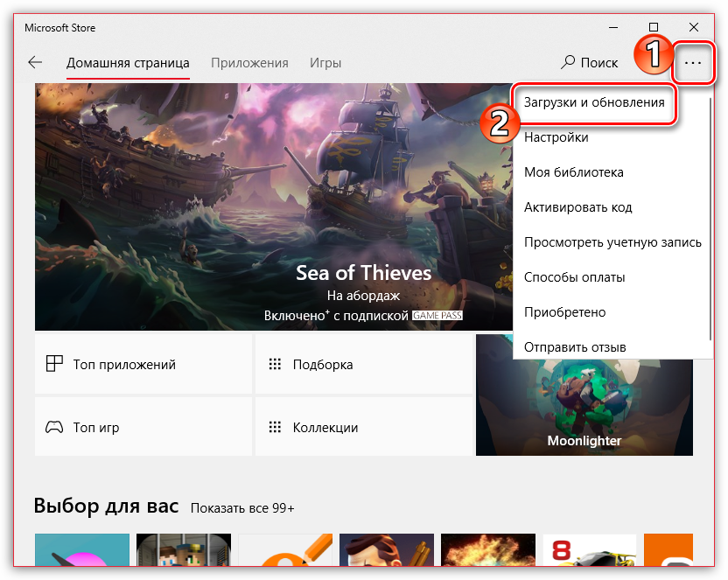Switch to the Игры tab
The height and width of the screenshot is (580, 728).
click(x=325, y=63)
